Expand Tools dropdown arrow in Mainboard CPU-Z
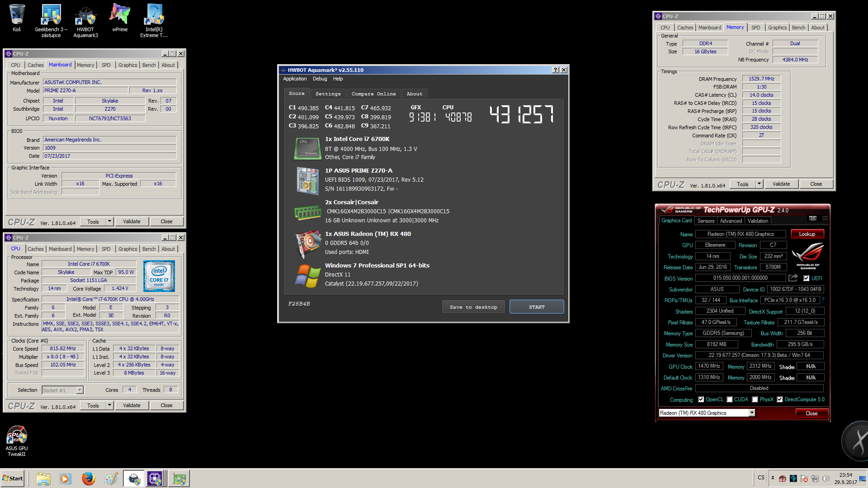 [x=109, y=221]
